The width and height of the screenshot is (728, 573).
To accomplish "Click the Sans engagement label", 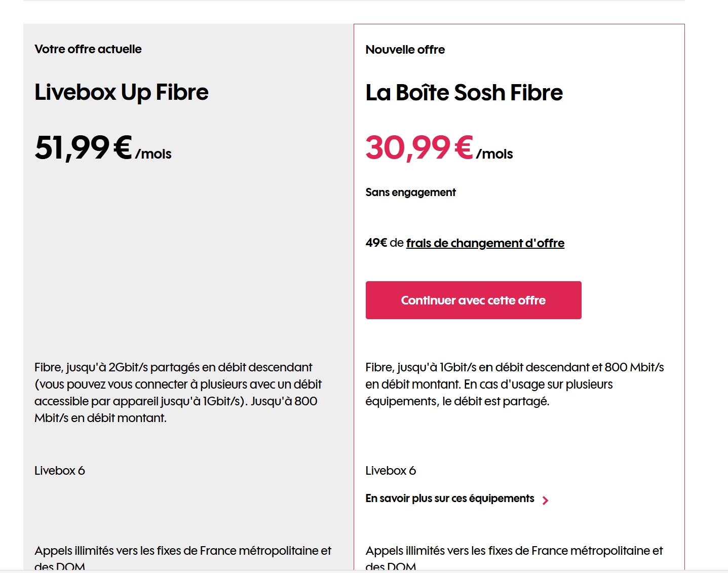I will [x=410, y=193].
